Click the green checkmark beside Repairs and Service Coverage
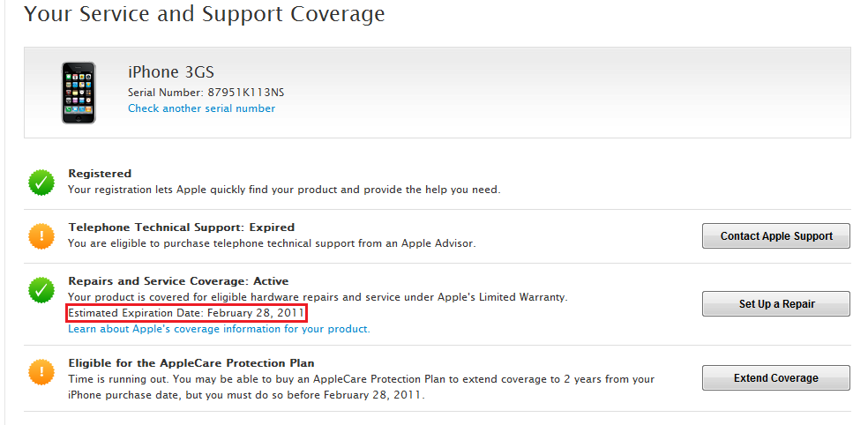The width and height of the screenshot is (868, 425). pyautogui.click(x=41, y=288)
